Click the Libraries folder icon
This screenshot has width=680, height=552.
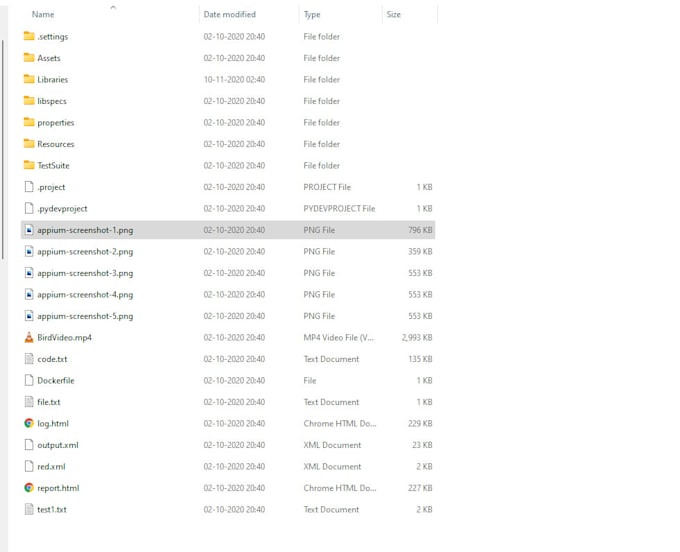pyautogui.click(x=29, y=79)
